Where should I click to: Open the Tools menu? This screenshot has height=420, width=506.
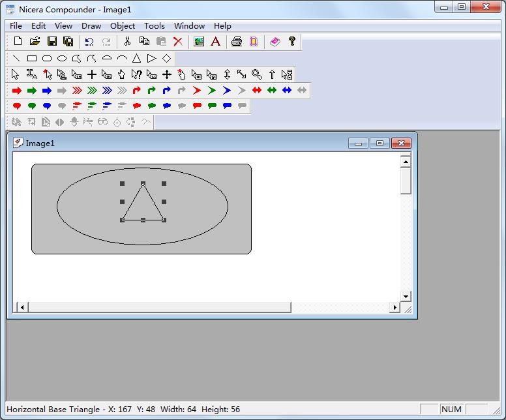tap(155, 26)
